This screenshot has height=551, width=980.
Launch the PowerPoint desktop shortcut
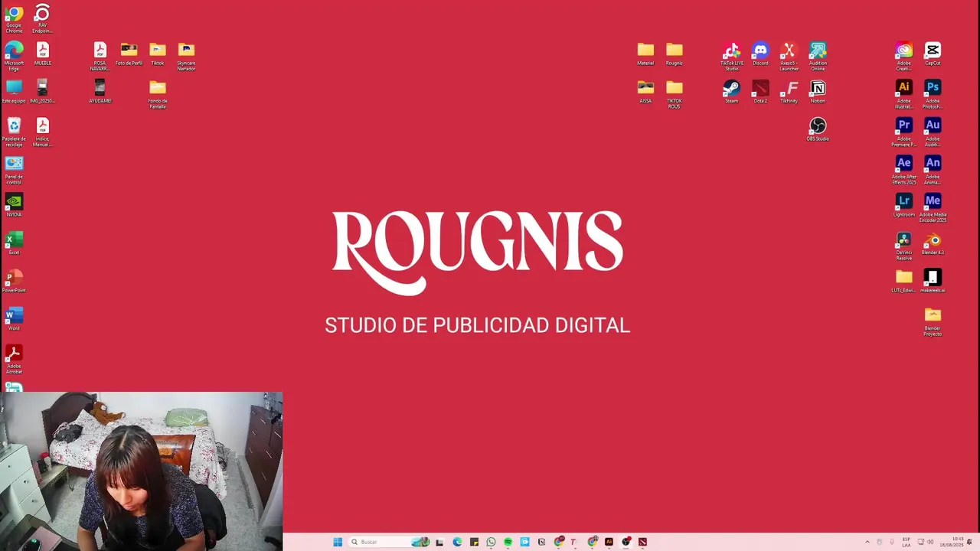tap(14, 281)
